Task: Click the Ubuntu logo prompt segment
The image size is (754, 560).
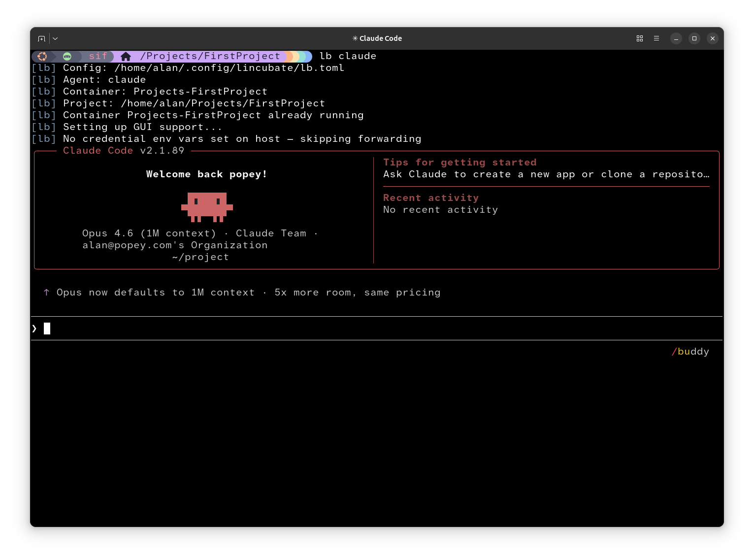Action: pyautogui.click(x=42, y=56)
